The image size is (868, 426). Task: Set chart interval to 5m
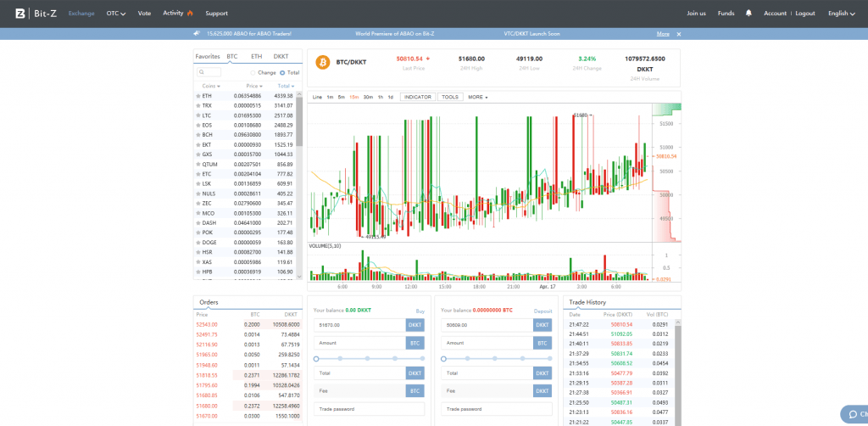click(342, 97)
